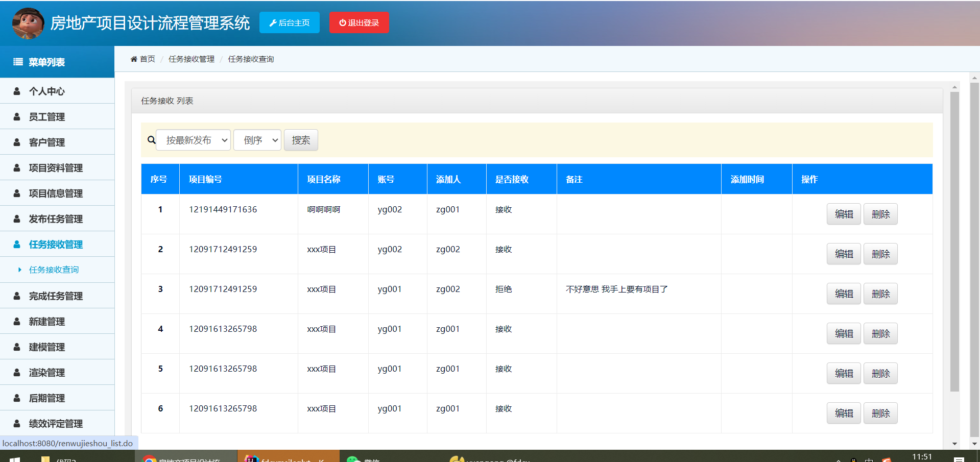
Task: Expand 完成任务管理 menu section
Action: coord(57,296)
